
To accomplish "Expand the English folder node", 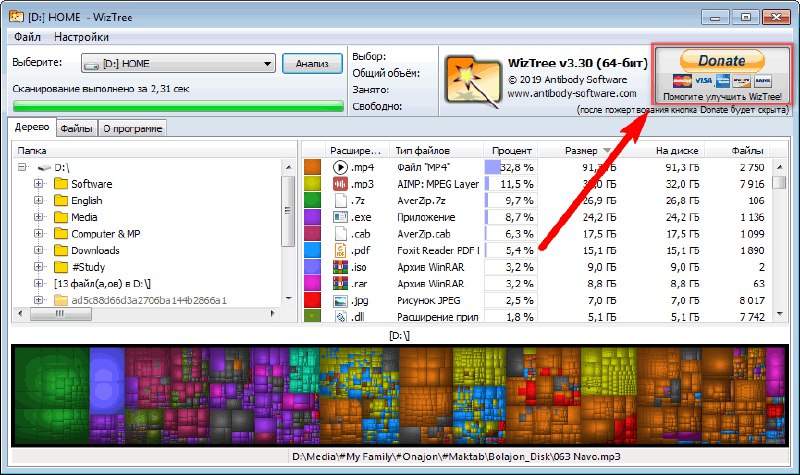I will [38, 200].
